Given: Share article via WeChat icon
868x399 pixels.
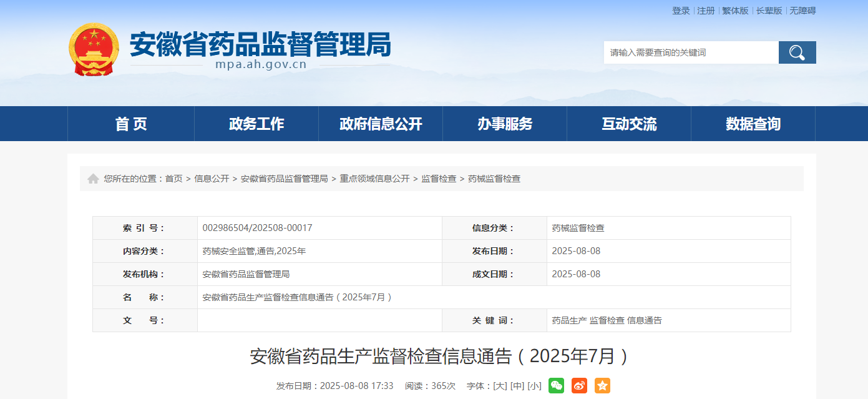Looking at the screenshot, I should [556, 386].
